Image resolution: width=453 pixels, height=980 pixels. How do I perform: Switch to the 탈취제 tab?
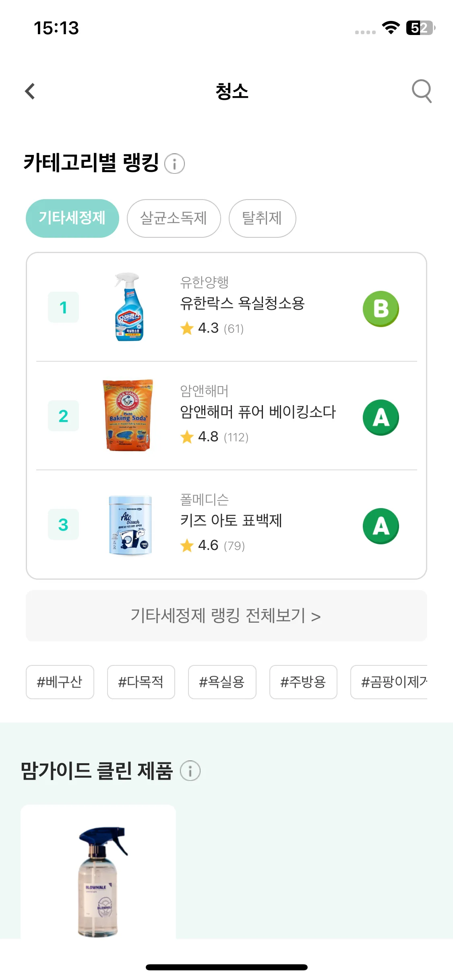coord(263,218)
